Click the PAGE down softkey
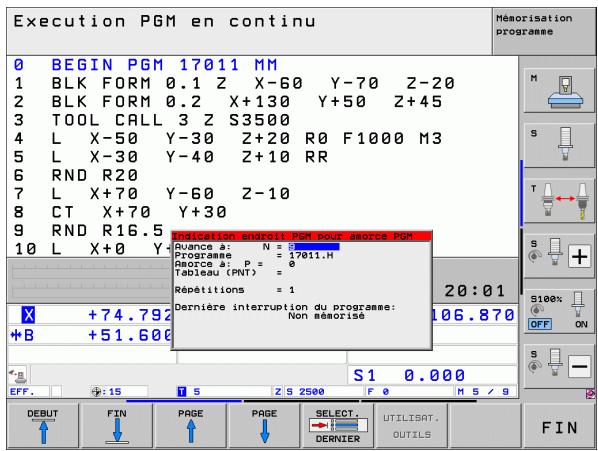Viewport: 598px width, 451px height. [x=264, y=426]
